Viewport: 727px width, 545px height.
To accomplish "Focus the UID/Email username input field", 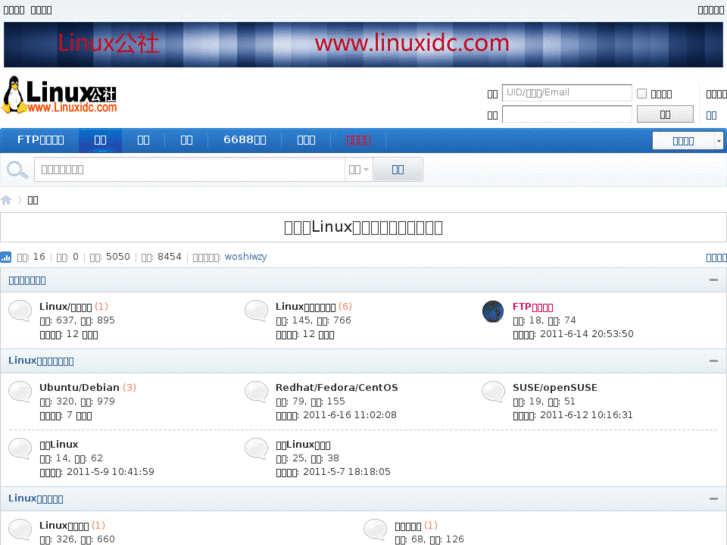I will [x=567, y=93].
